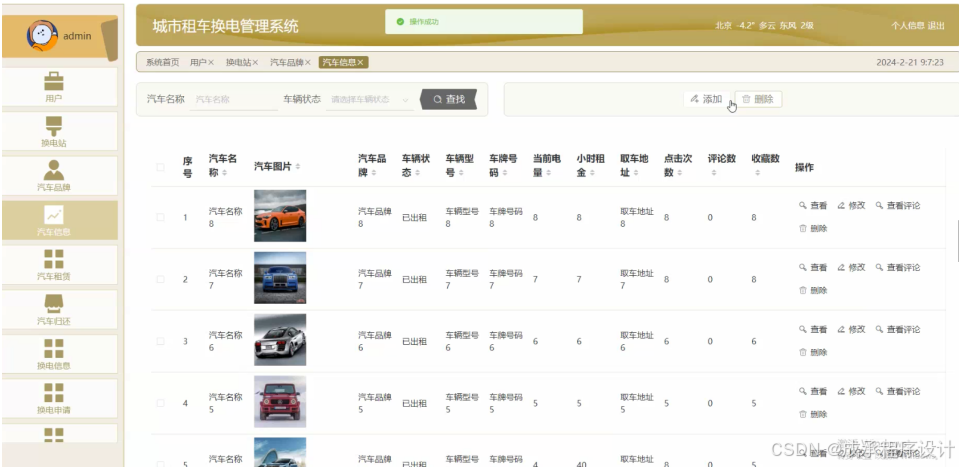The width and height of the screenshot is (959, 467).
Task: Sort by 车辆型号 column arrows
Action: coord(461,174)
